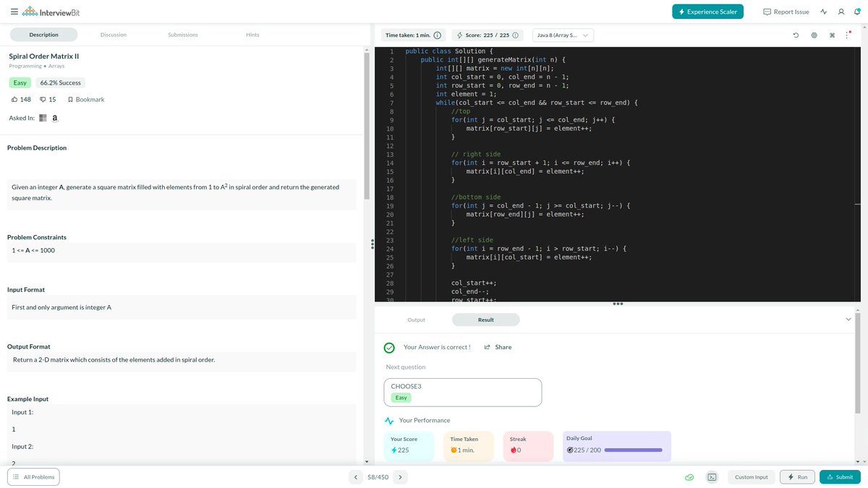The image size is (868, 488).
Task: Click the Programming category link
Action: pyautogui.click(x=25, y=66)
